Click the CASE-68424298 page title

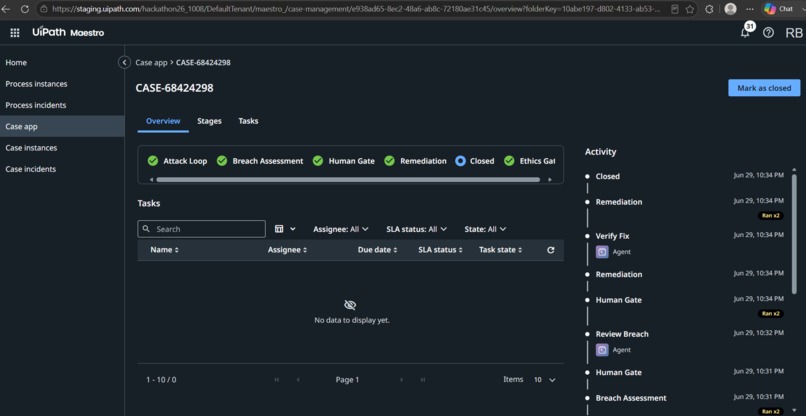[x=174, y=88]
